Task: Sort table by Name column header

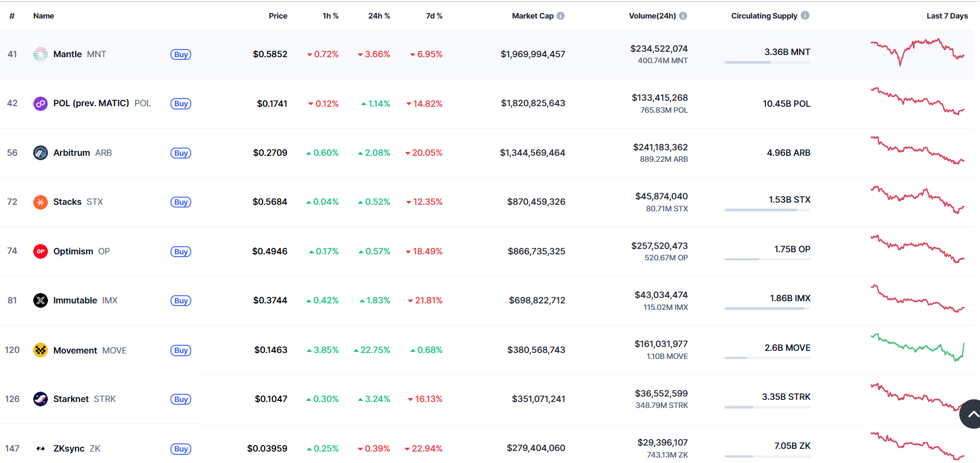Action: point(44,16)
